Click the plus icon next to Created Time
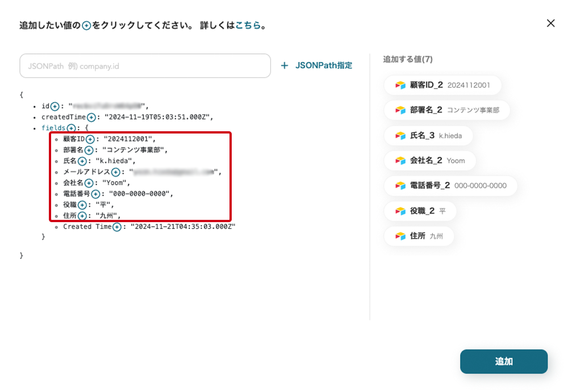This screenshot has height=392, width=568. click(117, 227)
